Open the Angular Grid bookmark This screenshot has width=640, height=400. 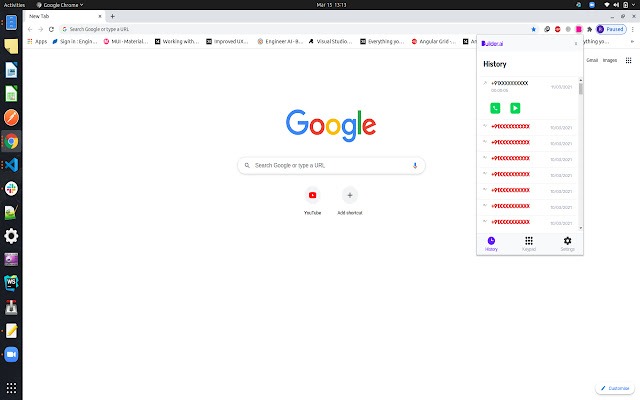434,41
